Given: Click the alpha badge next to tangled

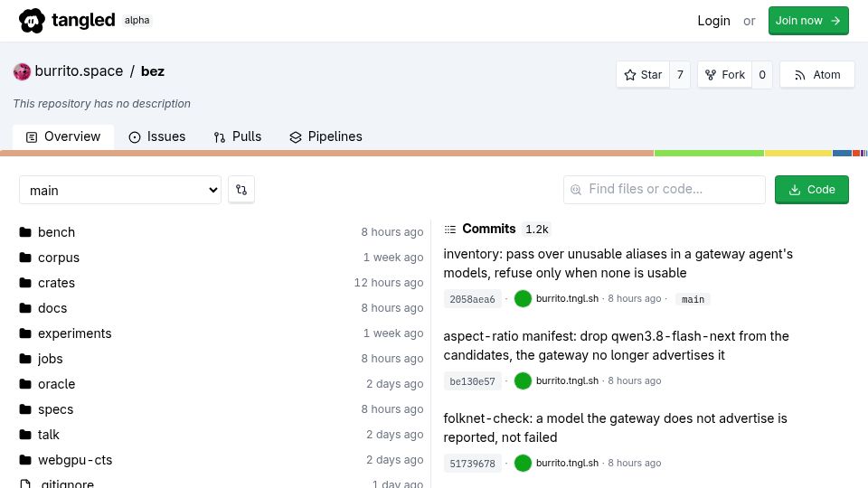Looking at the screenshot, I should coord(137,21).
